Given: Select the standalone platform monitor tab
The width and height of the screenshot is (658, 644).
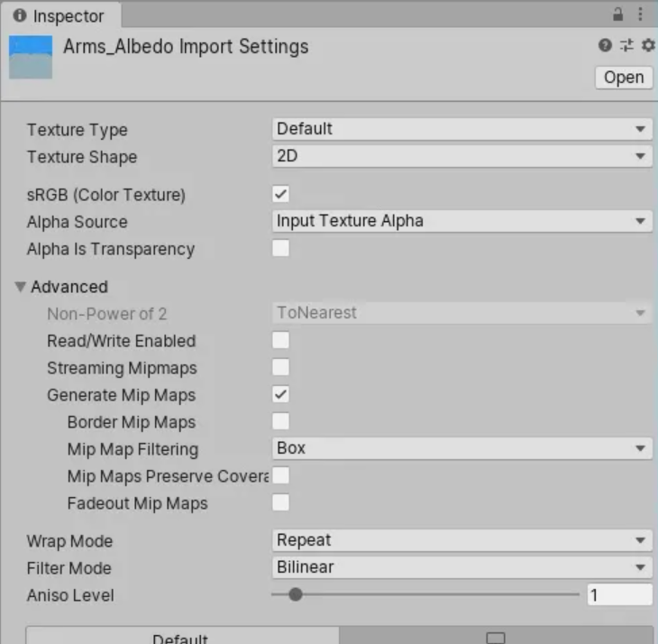Looking at the screenshot, I should tap(496, 636).
